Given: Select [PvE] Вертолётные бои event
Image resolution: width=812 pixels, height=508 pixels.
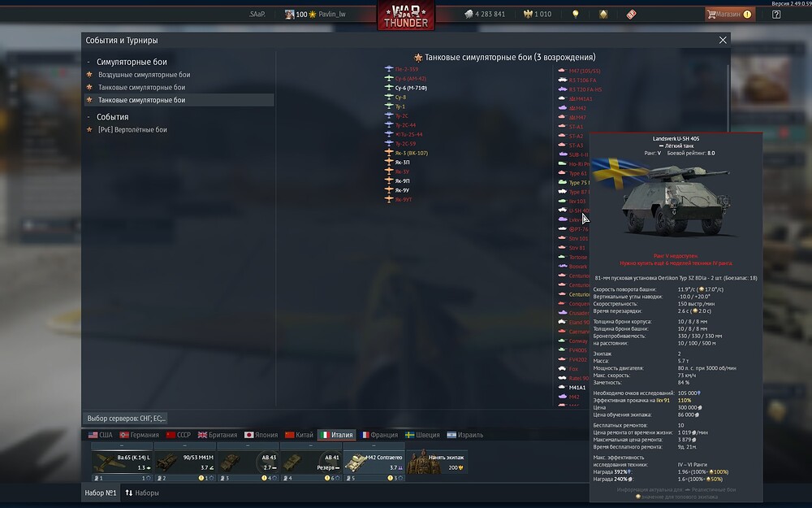Looking at the screenshot, I should tap(132, 130).
